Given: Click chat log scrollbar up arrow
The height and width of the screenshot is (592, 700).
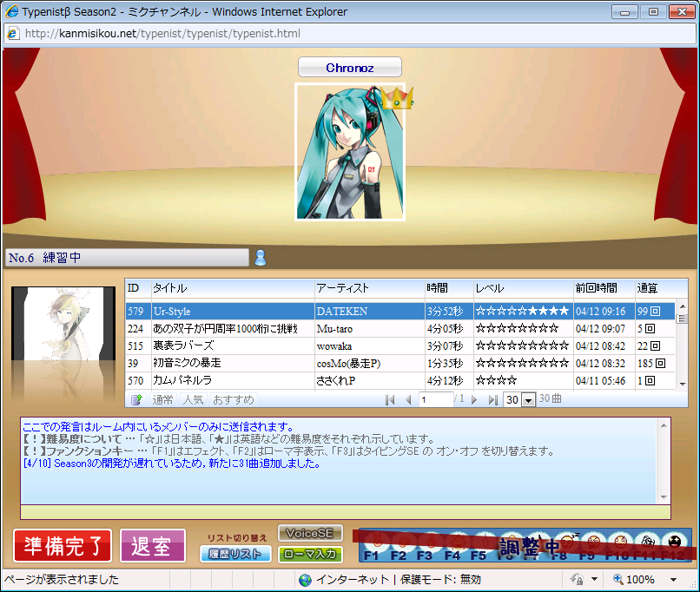Looking at the screenshot, I should coord(664,425).
